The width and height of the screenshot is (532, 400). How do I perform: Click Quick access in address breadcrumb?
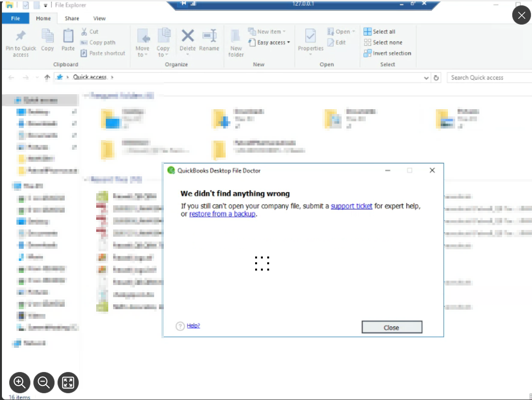[90, 77]
